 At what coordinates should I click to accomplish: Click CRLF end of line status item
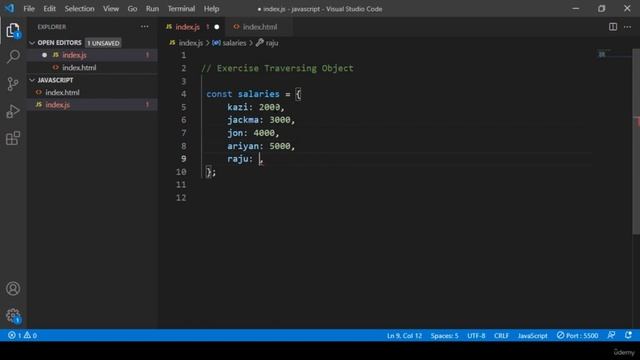point(501,335)
